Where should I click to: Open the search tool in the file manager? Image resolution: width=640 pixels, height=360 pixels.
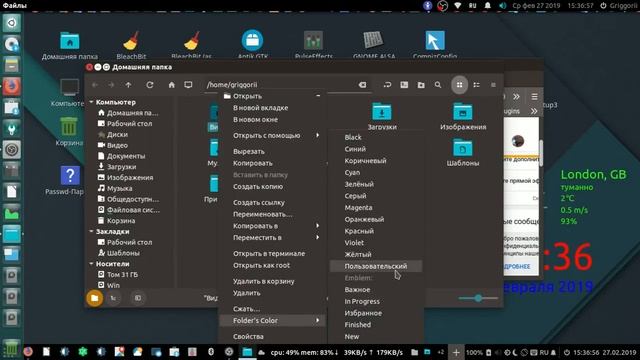(x=438, y=85)
